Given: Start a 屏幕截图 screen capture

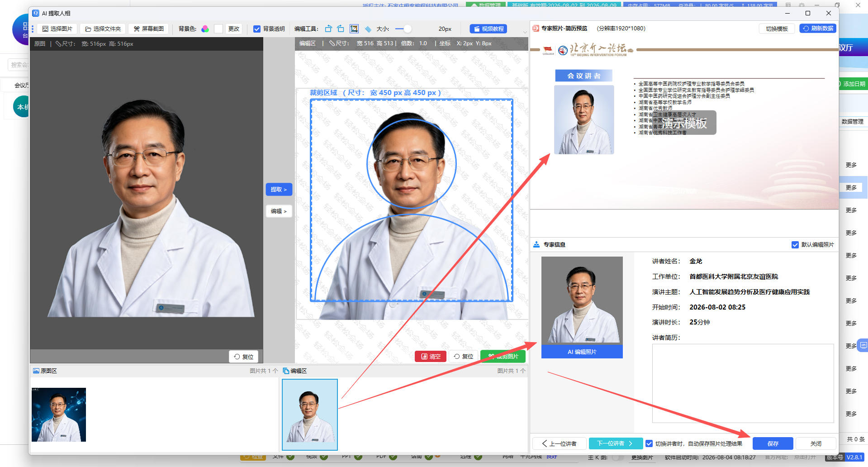Looking at the screenshot, I should (x=149, y=29).
